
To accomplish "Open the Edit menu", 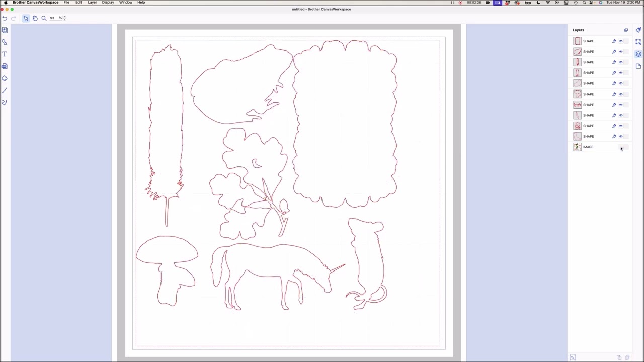I will tap(78, 3).
